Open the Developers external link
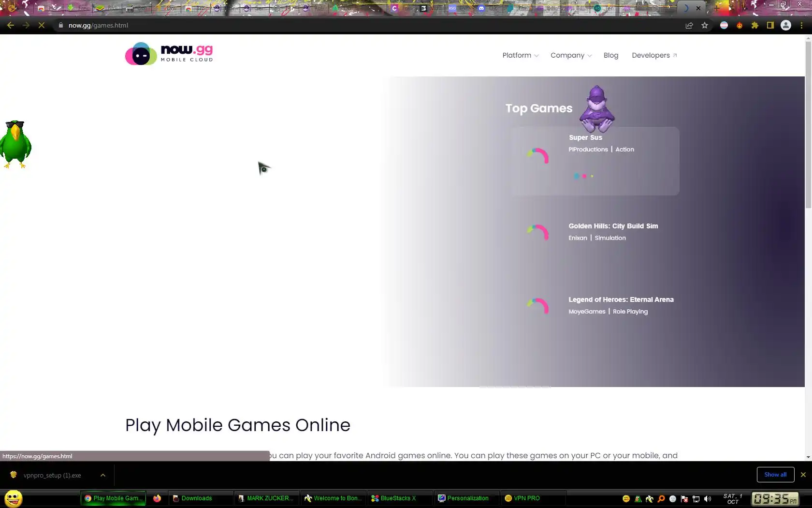This screenshot has height=508, width=812. click(x=654, y=55)
